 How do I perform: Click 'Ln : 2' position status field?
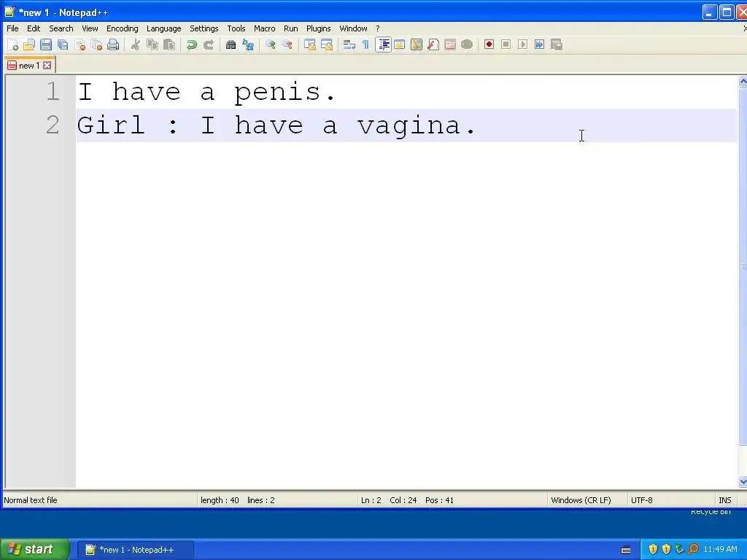(371, 500)
